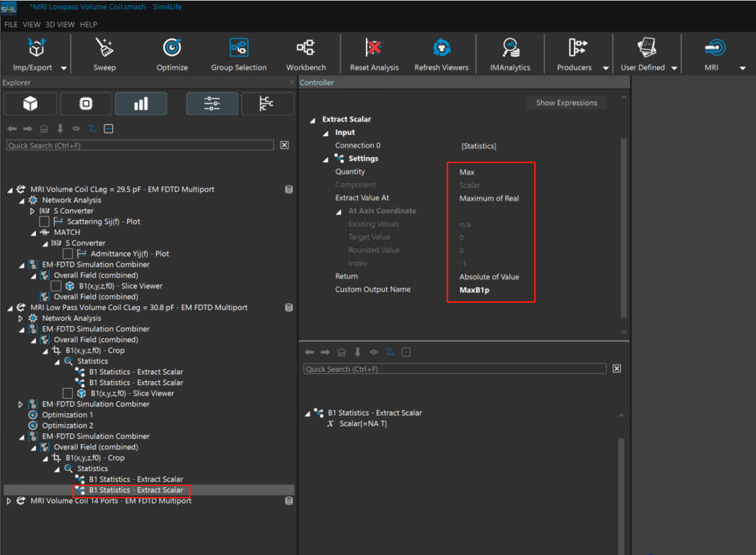Open the 3D VIEW menu

tap(60, 24)
